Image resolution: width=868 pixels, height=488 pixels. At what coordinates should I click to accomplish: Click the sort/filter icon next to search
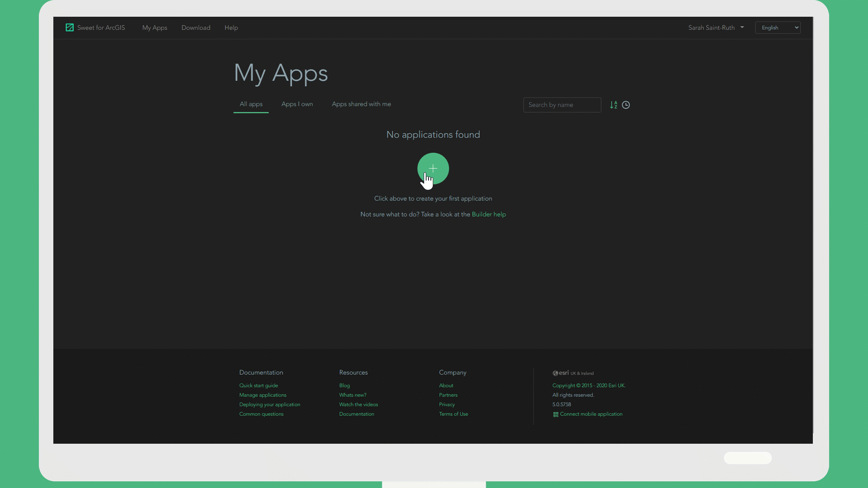[x=613, y=105]
